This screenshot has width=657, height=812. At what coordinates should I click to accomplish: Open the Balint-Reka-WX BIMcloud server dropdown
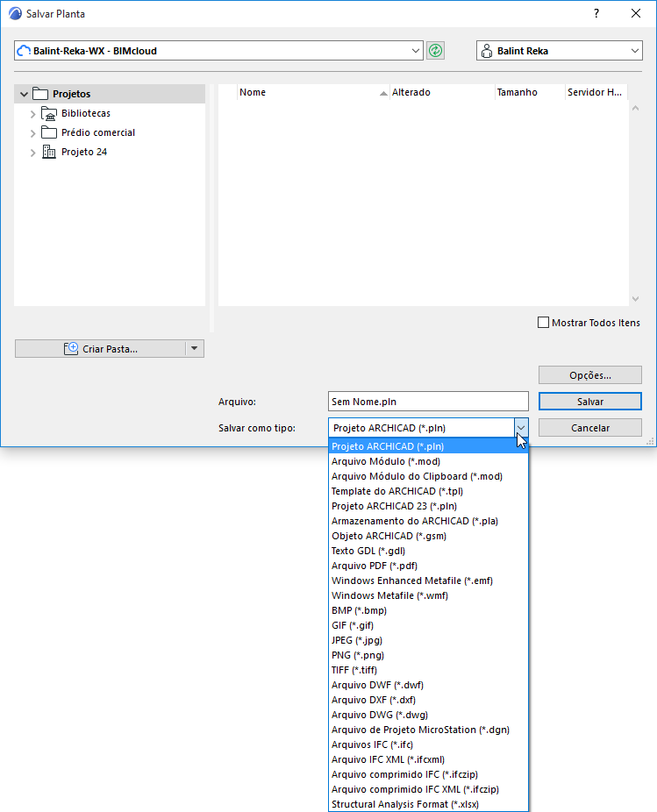point(415,51)
